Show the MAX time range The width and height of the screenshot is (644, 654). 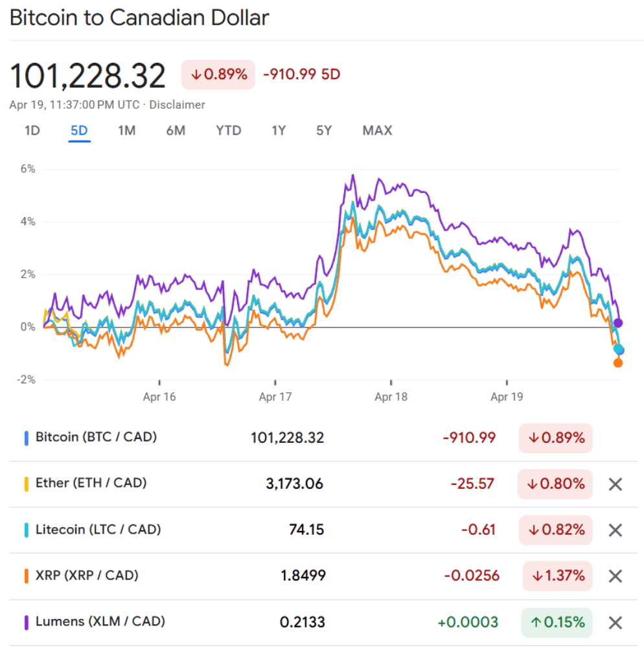(x=377, y=131)
